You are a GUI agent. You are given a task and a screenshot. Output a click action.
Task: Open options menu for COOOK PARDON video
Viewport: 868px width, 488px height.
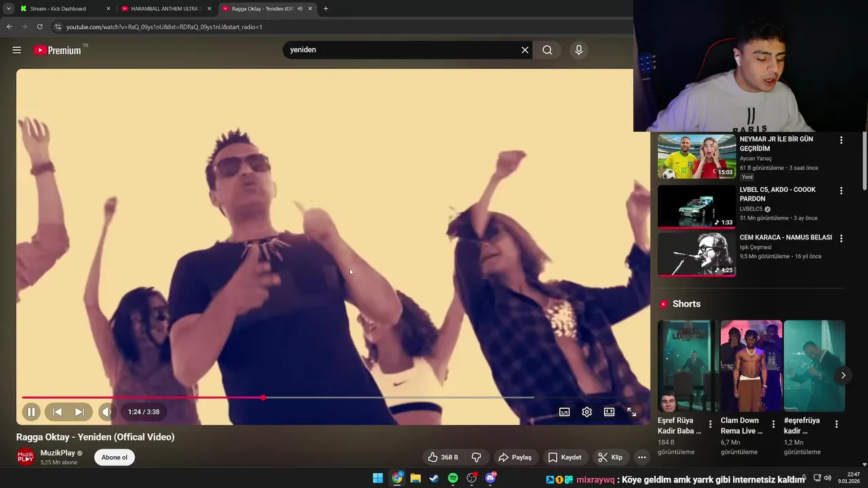(841, 191)
